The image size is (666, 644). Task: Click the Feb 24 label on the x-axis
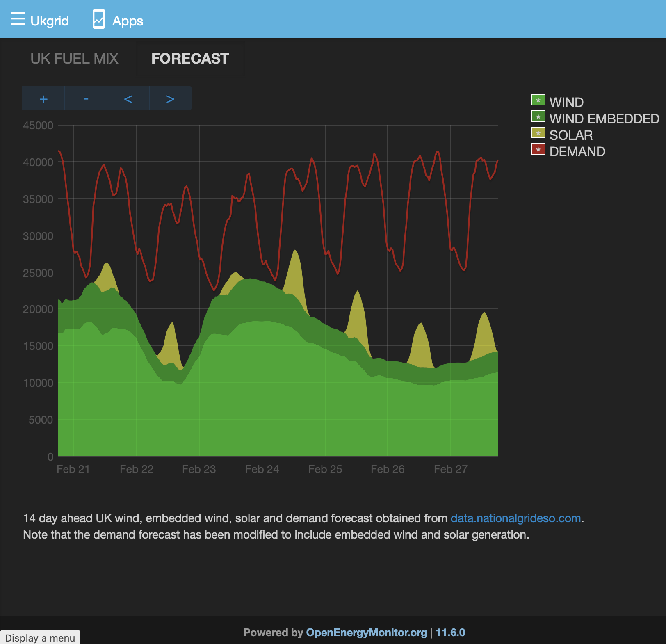click(x=262, y=469)
